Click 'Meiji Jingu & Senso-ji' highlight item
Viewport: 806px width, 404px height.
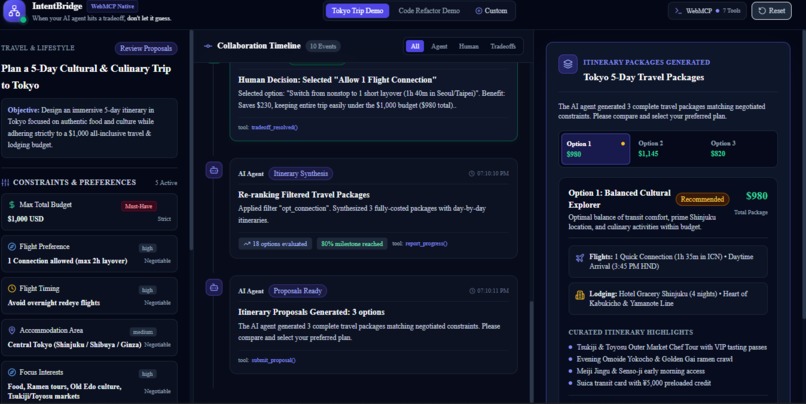(x=640, y=371)
